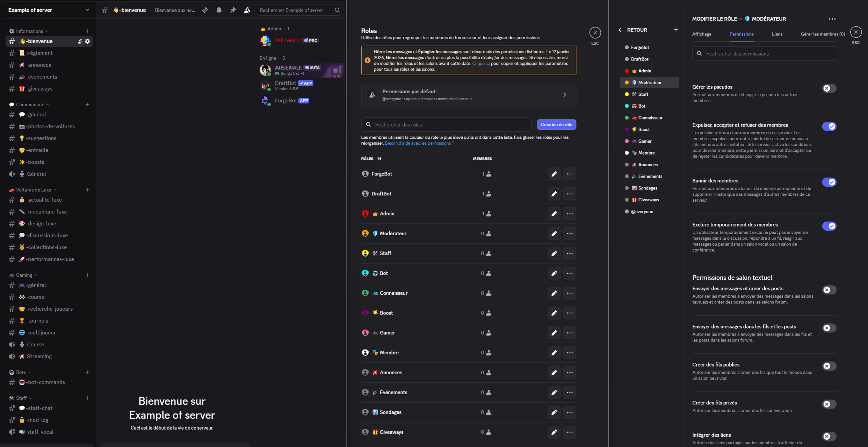
Task: Switch to the Affichage tab
Action: coord(702,34)
